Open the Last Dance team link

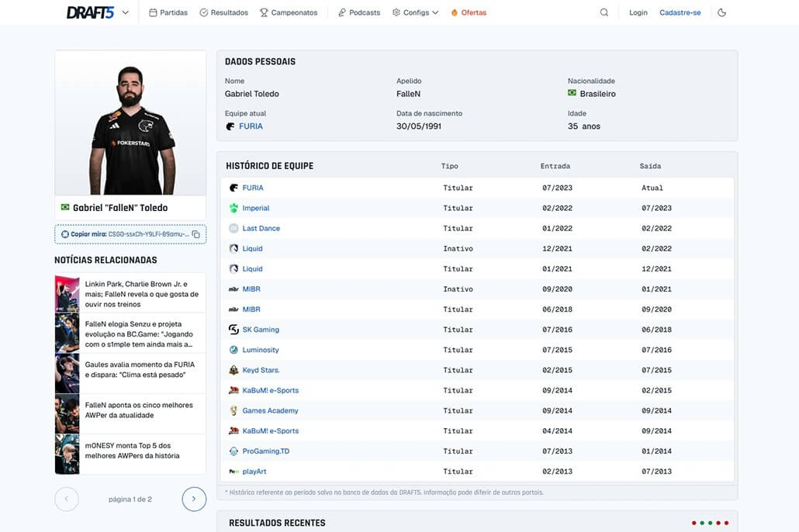pyautogui.click(x=261, y=228)
